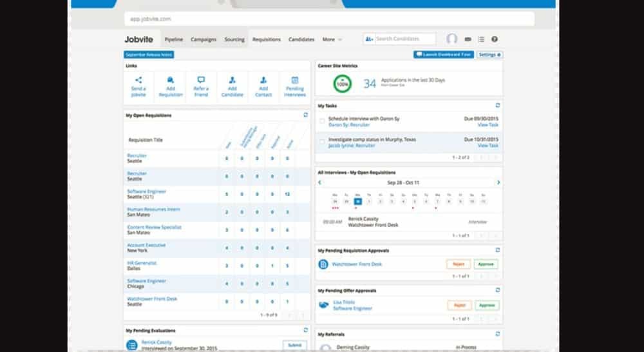This screenshot has width=644, height=352.
Task: Click the Add Candidate icon
Action: tap(232, 80)
